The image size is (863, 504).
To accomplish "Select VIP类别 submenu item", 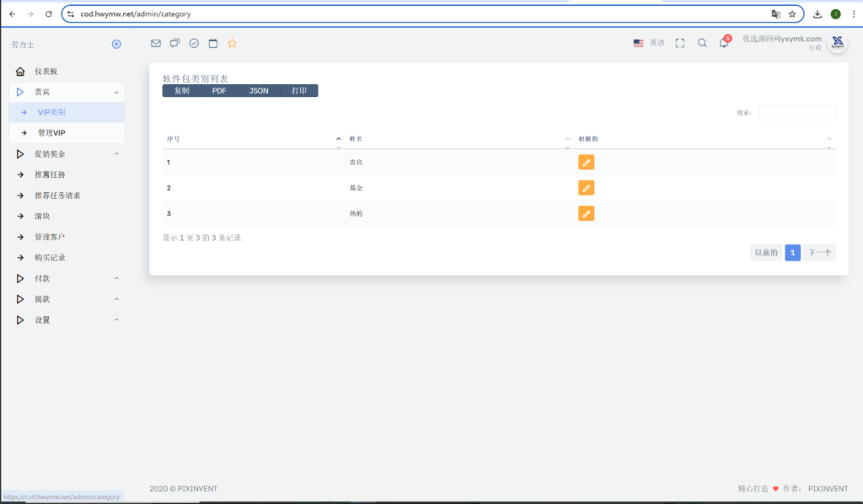I will pyautogui.click(x=67, y=112).
